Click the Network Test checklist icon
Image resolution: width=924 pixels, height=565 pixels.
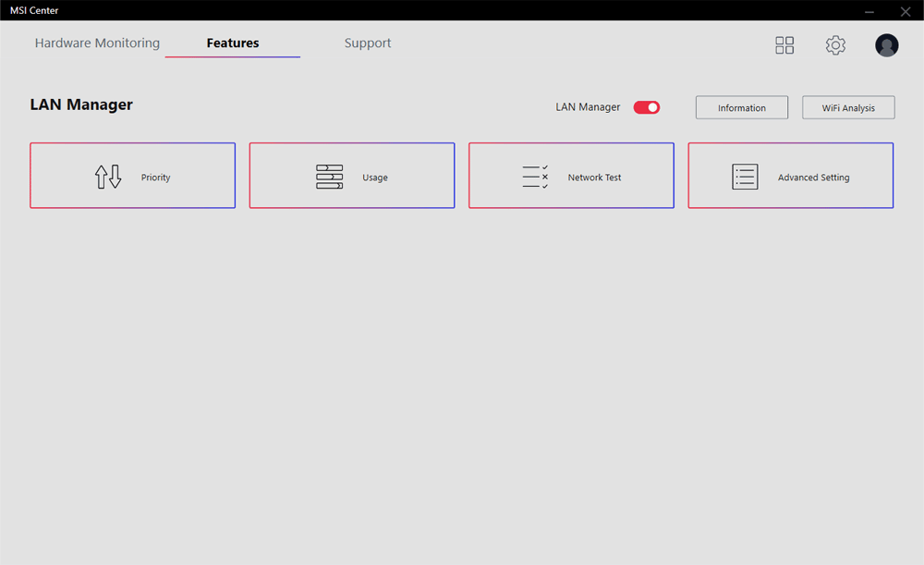535,177
